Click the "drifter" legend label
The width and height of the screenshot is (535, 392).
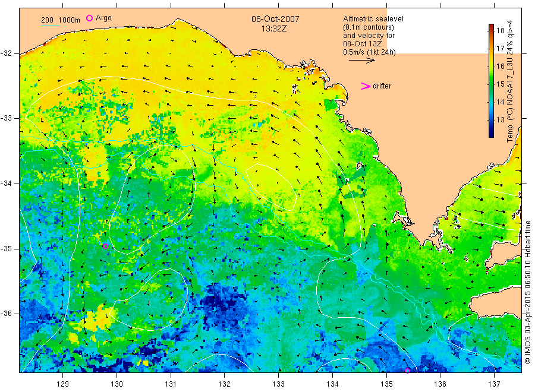(x=382, y=86)
